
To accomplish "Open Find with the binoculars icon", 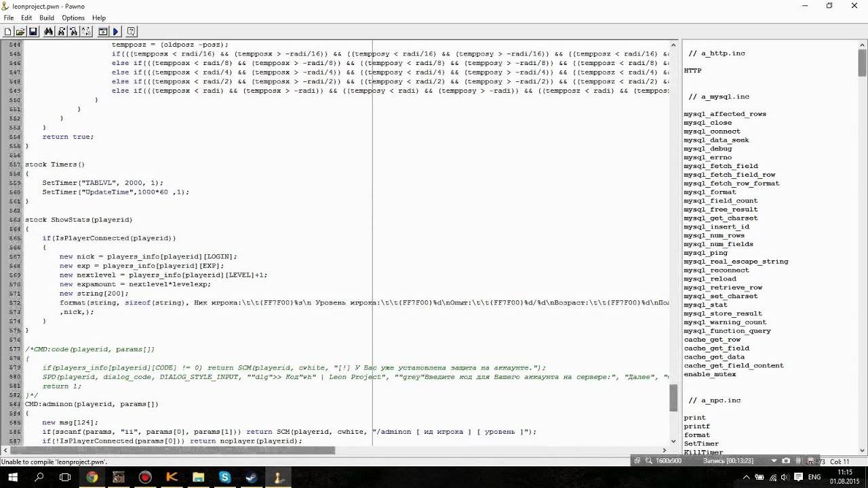I will click(x=48, y=31).
